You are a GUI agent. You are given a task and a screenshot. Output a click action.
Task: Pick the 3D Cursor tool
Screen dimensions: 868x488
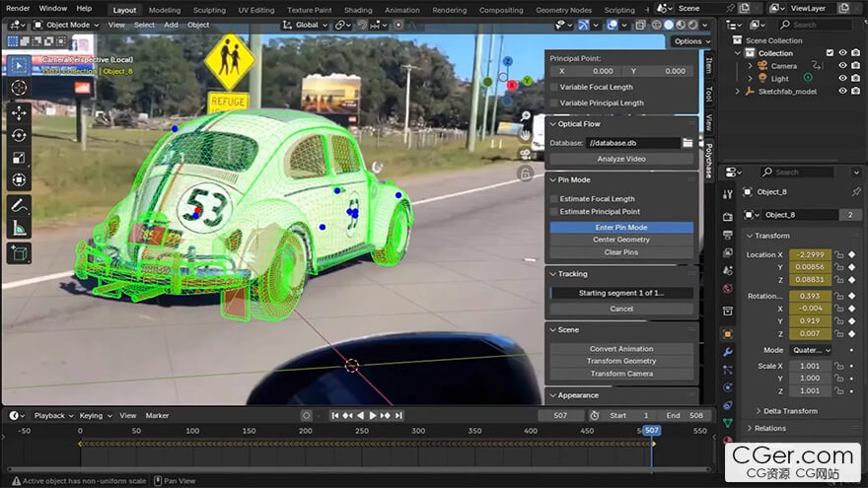tap(19, 88)
